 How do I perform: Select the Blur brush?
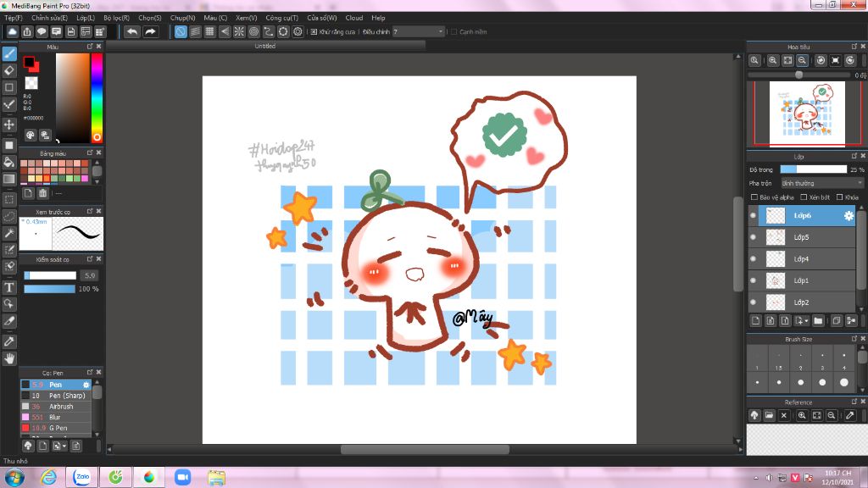pyautogui.click(x=56, y=417)
